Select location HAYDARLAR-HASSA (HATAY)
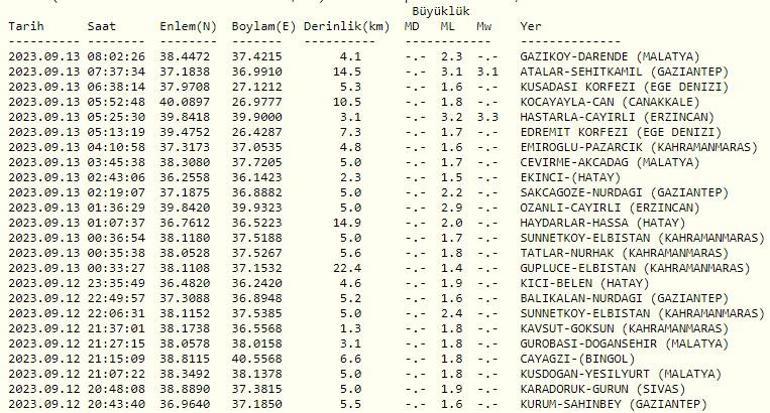The image size is (770, 413). point(603,223)
